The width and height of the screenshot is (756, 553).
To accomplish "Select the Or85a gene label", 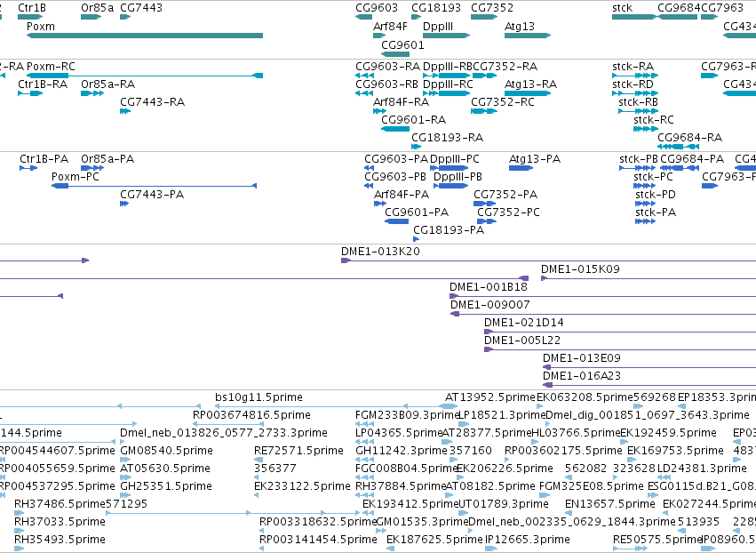I will 98,8.
